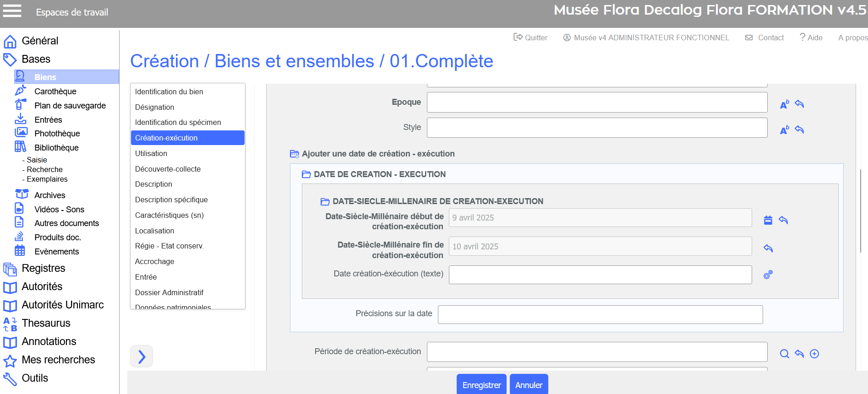Screen dimensions: 868x394
Task: Reset the fin de création-exécution date
Action: click(x=768, y=248)
